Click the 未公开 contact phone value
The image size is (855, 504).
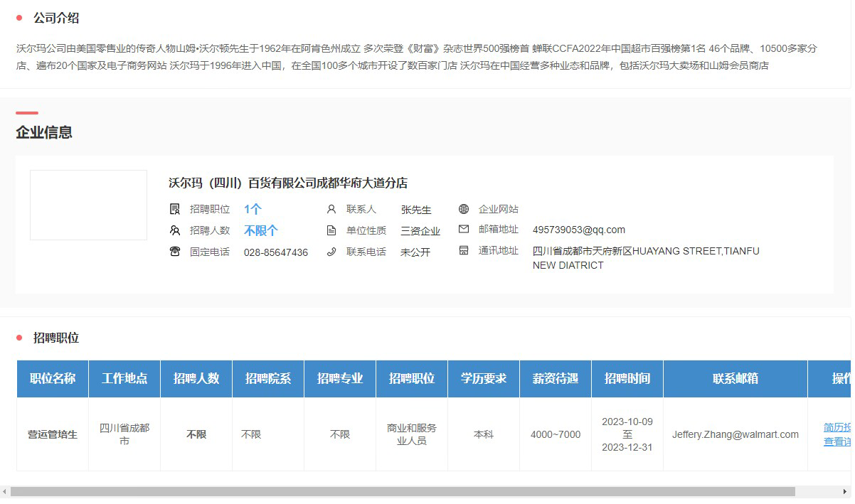pyautogui.click(x=415, y=252)
